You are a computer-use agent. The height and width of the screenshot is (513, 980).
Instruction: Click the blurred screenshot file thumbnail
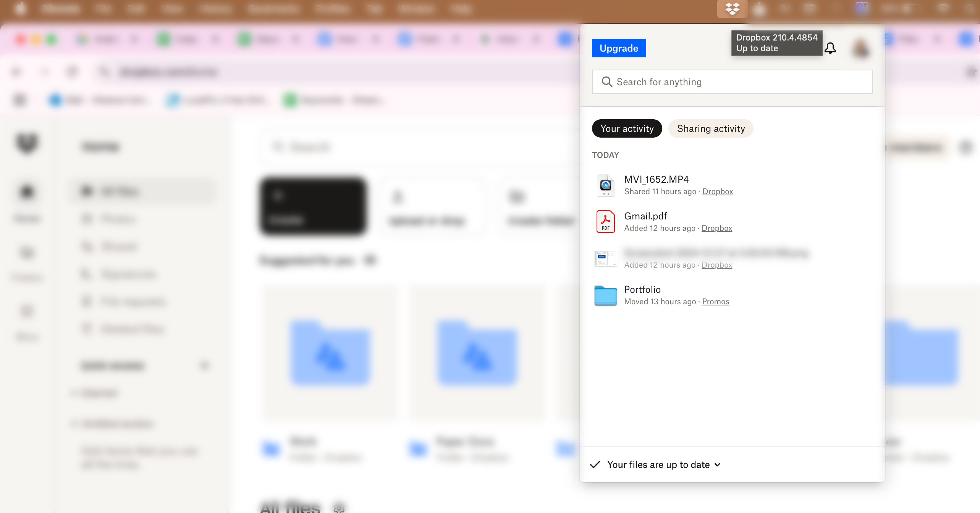click(x=605, y=259)
